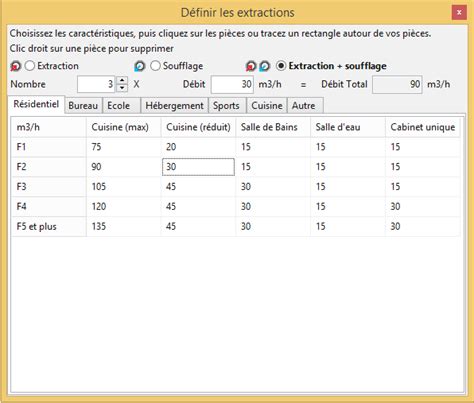The height and width of the screenshot is (403, 474).
Task: Switch to the Autre tab
Action: coord(305,105)
